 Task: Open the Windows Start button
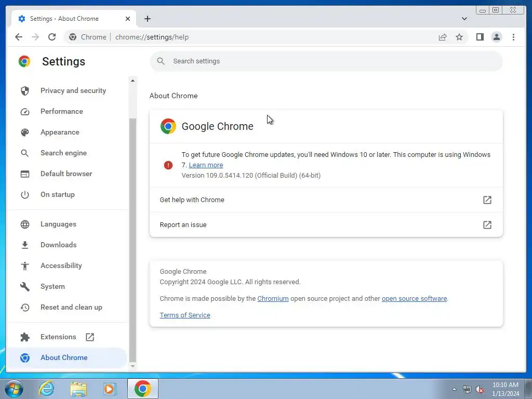point(14,389)
